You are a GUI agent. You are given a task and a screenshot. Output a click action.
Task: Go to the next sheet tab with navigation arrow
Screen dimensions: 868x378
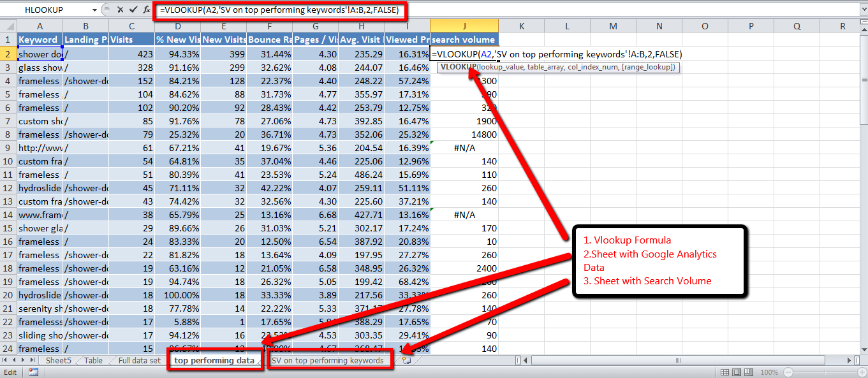point(24,361)
